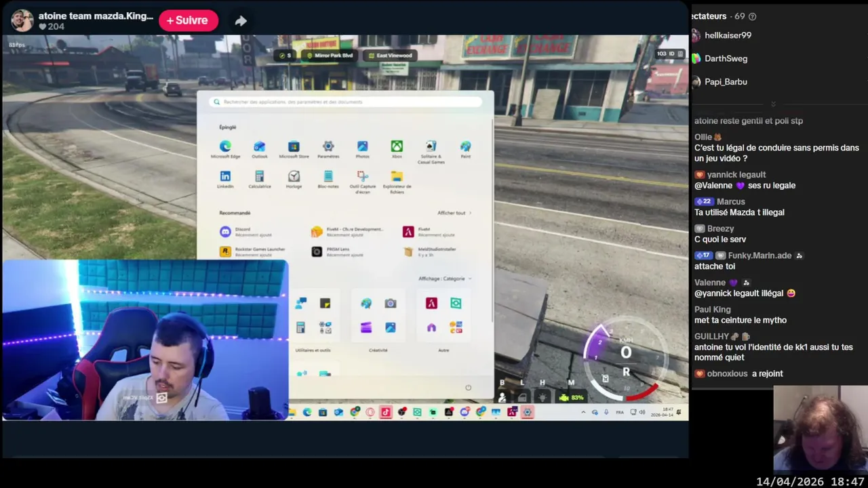
Task: Open the LinkedIn pinned app
Action: tap(225, 179)
